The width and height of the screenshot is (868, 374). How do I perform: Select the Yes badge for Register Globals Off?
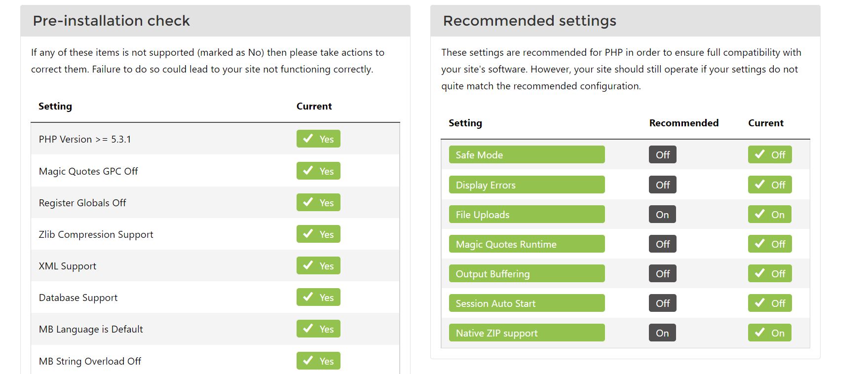(x=318, y=202)
